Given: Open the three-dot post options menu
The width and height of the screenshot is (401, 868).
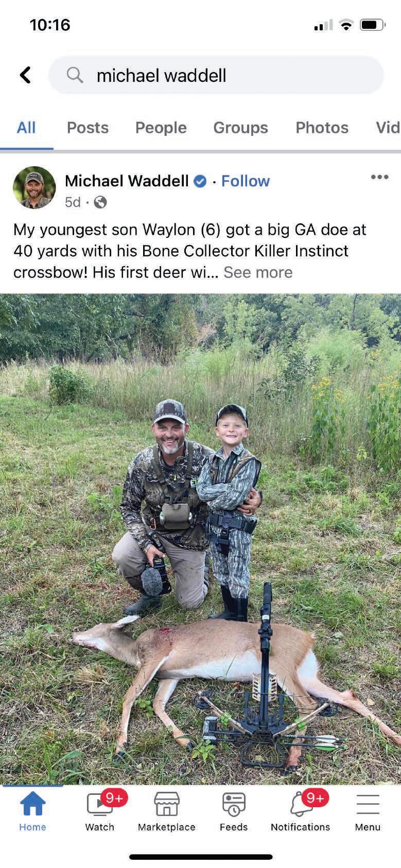Looking at the screenshot, I should point(379,177).
